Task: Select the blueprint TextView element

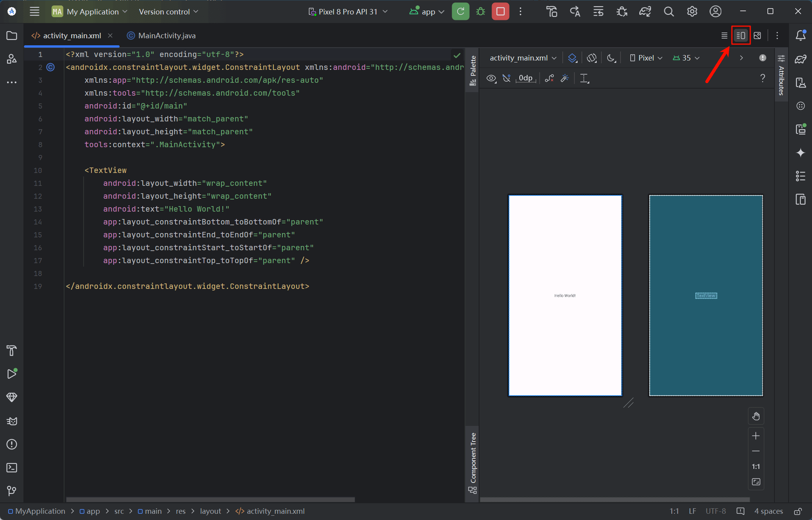Action: [x=706, y=296]
